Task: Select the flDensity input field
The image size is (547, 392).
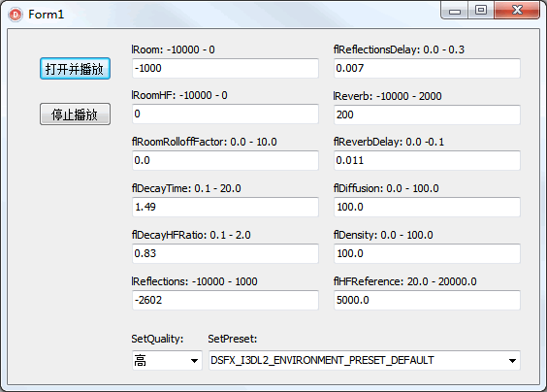Action: tap(427, 253)
